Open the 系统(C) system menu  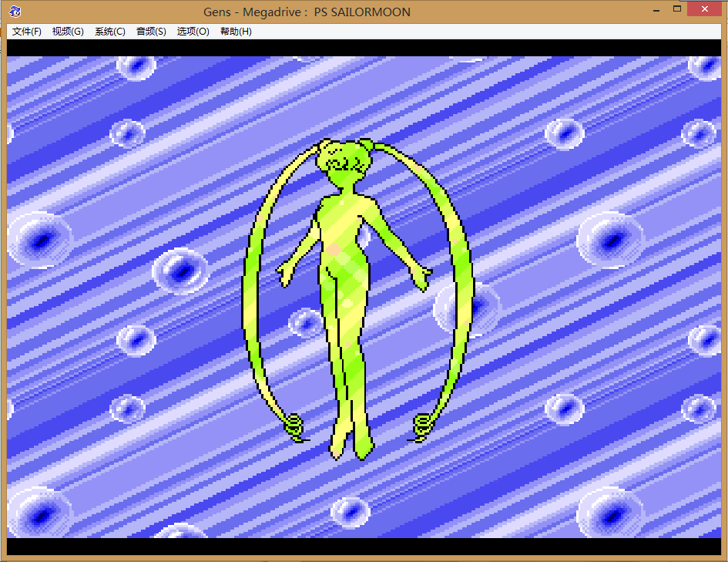[110, 31]
